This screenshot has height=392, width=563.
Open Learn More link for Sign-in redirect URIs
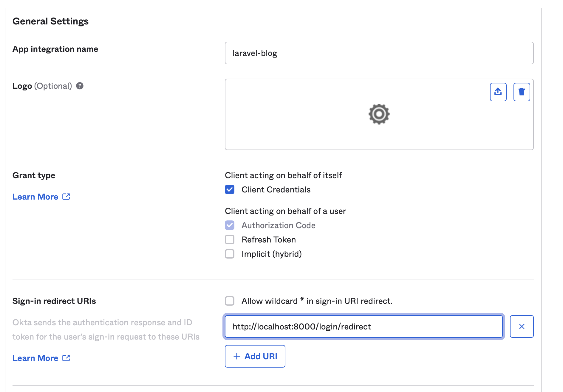[35, 358]
